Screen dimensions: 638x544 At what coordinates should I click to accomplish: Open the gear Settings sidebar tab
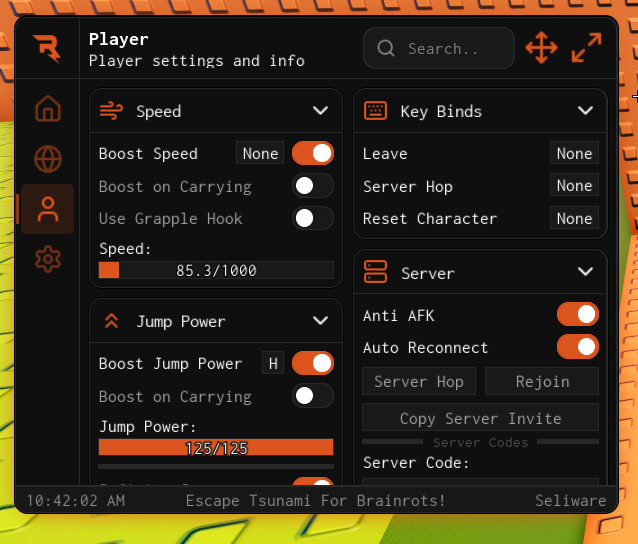point(48,259)
